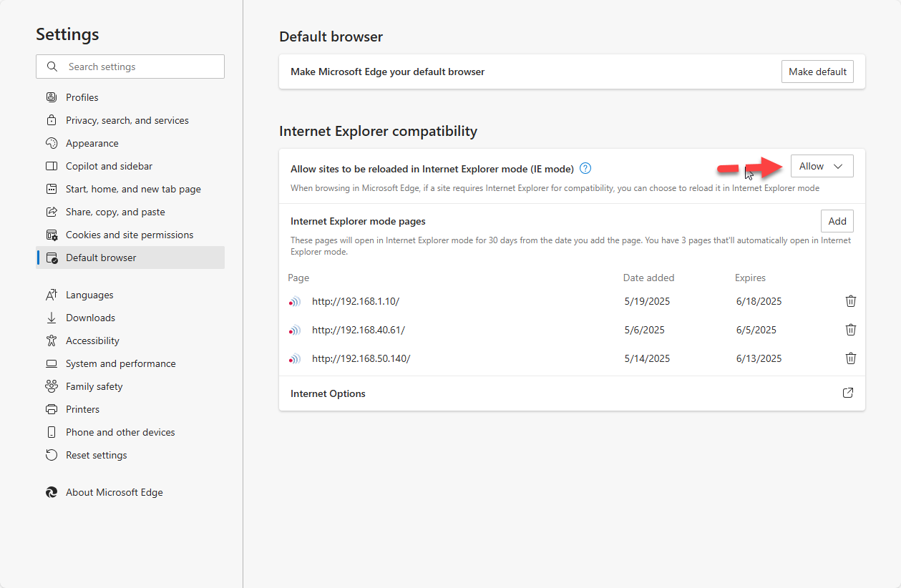Click the Expires column header
Image resolution: width=901 pixels, height=588 pixels.
pos(750,278)
